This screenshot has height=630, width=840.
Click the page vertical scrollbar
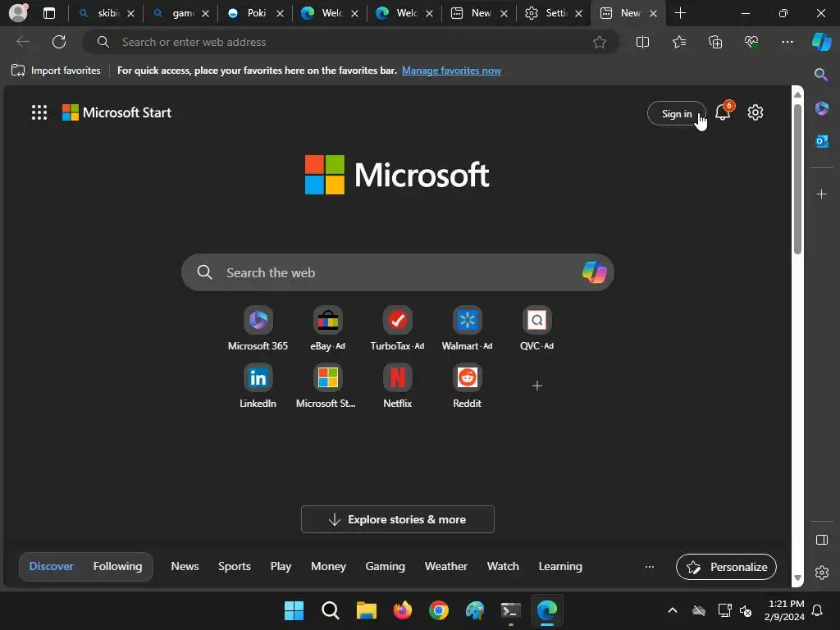click(797, 180)
